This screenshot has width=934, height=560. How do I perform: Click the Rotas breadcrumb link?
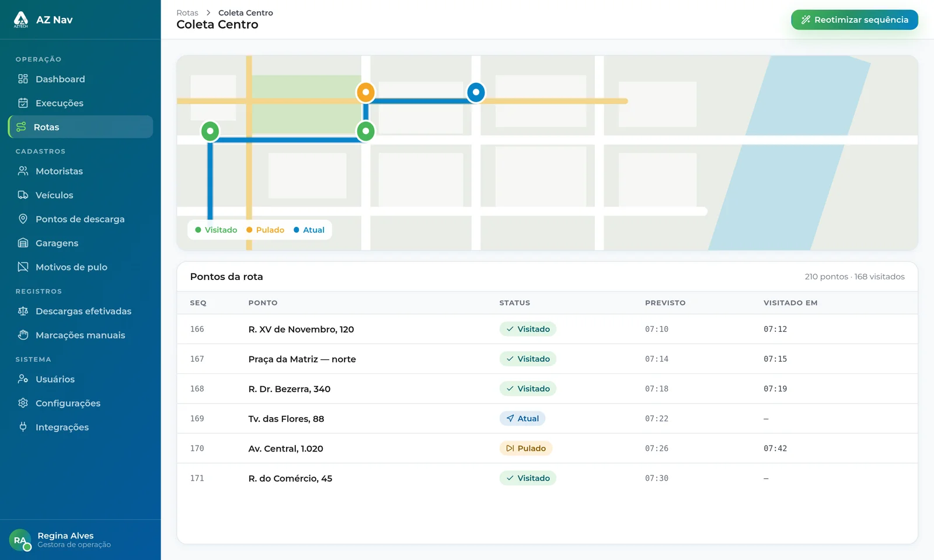tap(187, 13)
